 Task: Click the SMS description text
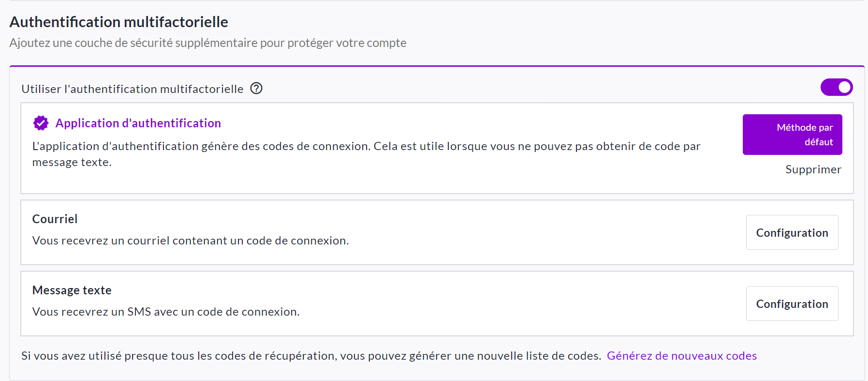166,312
